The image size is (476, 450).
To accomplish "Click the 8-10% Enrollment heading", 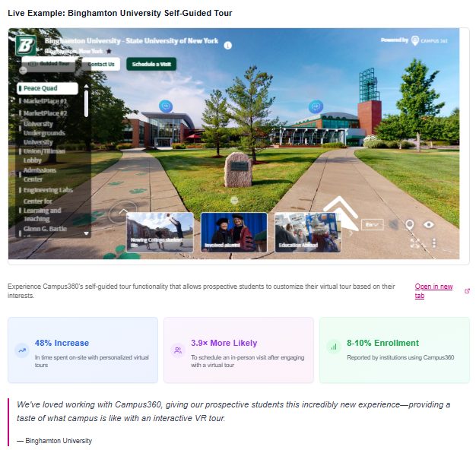I will pyautogui.click(x=382, y=343).
